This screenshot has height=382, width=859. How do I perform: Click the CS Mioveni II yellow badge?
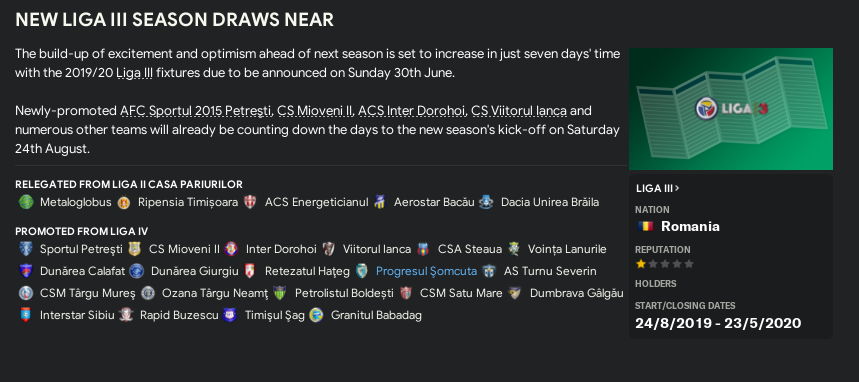(134, 249)
